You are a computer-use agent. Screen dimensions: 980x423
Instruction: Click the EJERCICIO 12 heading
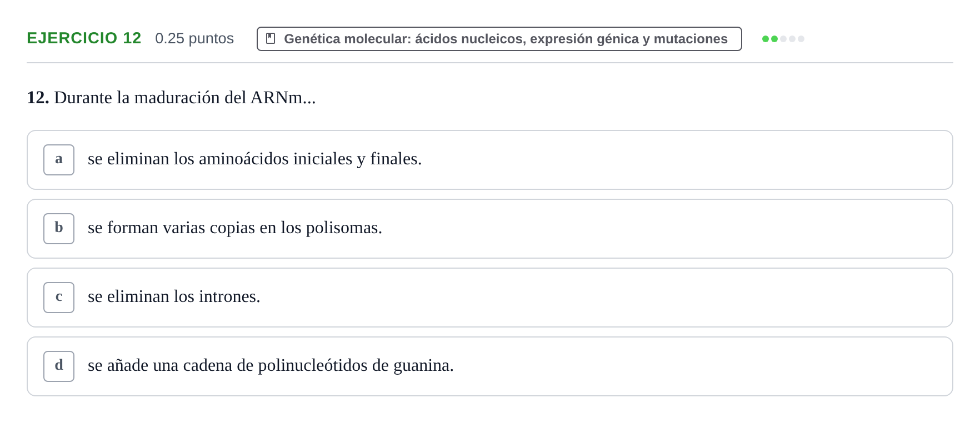coord(84,38)
